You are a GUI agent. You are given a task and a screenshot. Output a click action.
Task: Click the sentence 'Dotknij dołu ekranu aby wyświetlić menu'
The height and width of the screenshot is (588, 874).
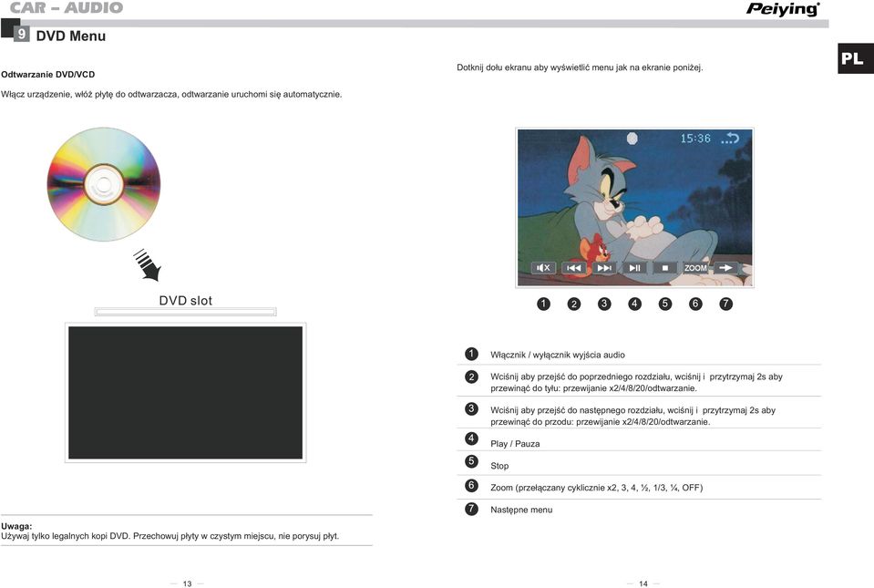[x=580, y=67]
